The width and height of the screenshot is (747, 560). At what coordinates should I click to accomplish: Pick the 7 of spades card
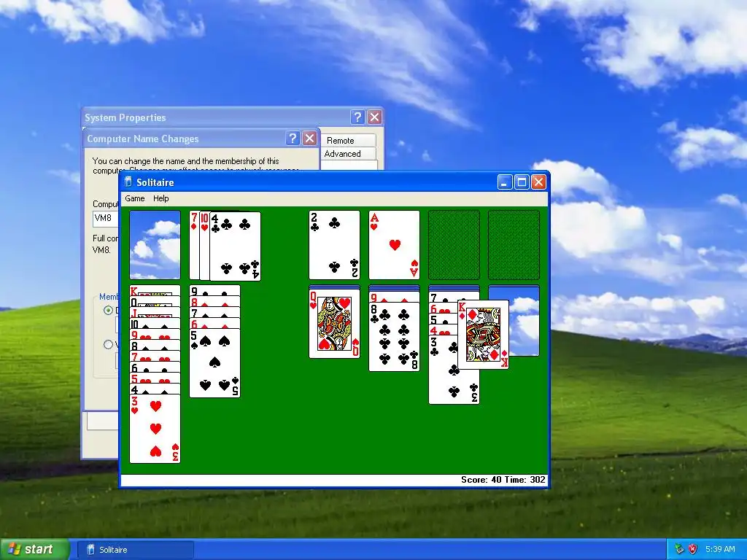pos(215,312)
